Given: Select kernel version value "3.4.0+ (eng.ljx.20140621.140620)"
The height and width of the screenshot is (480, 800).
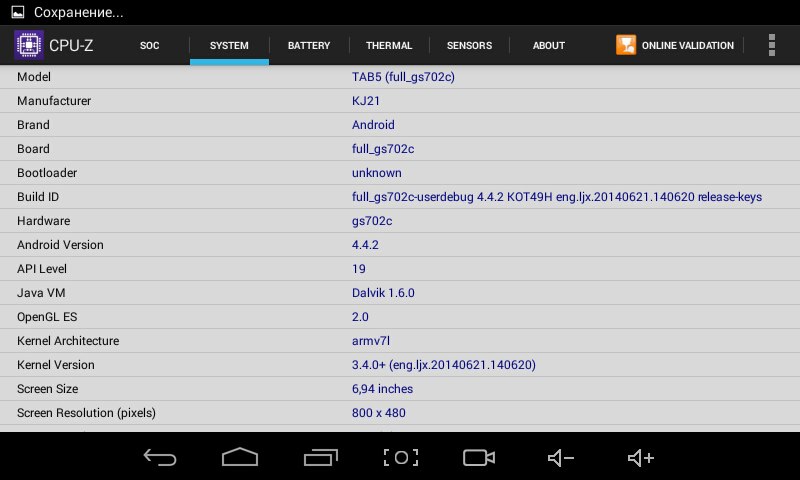Looking at the screenshot, I should 444,364.
